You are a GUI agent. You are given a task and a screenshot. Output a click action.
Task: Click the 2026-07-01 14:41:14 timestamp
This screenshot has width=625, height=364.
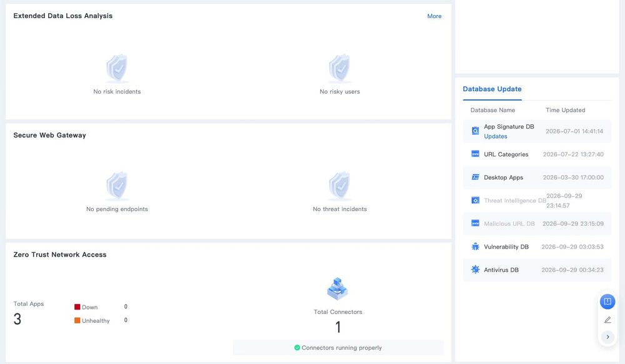574,131
